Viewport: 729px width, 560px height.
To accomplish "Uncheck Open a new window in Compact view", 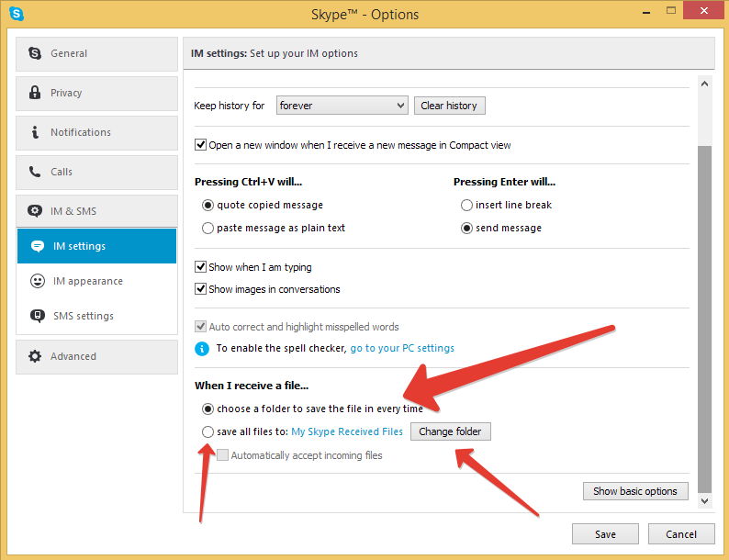I will click(x=200, y=144).
